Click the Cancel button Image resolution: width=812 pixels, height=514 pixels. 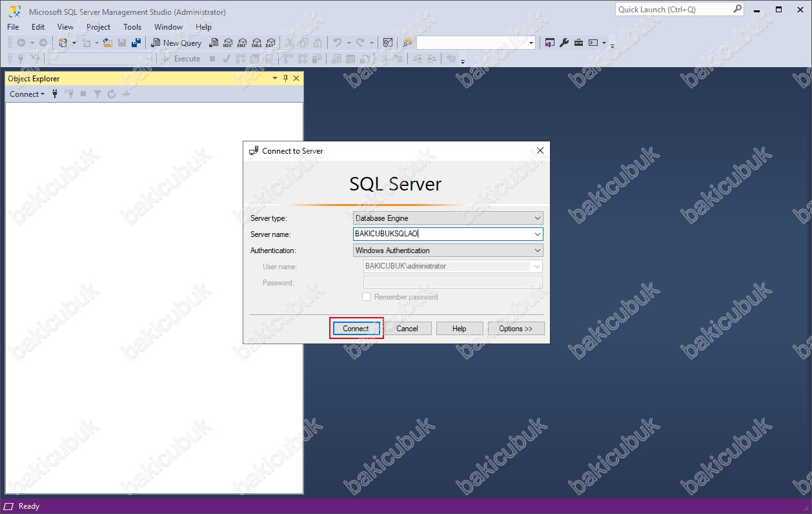pos(407,329)
